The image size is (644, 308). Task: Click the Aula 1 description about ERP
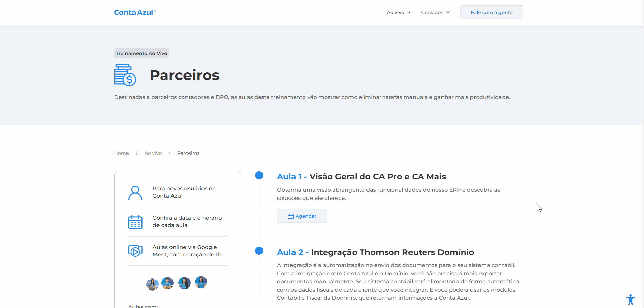(x=388, y=194)
